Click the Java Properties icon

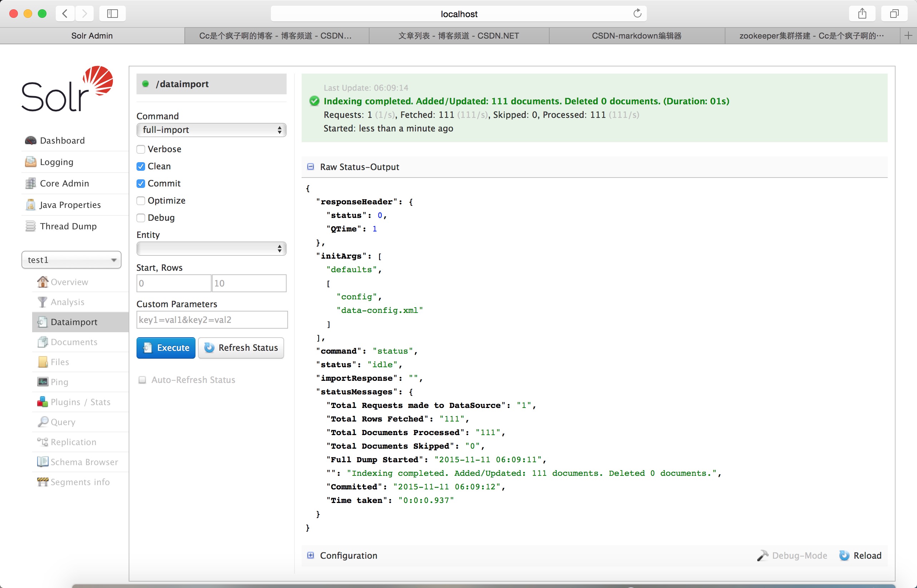[x=30, y=205]
